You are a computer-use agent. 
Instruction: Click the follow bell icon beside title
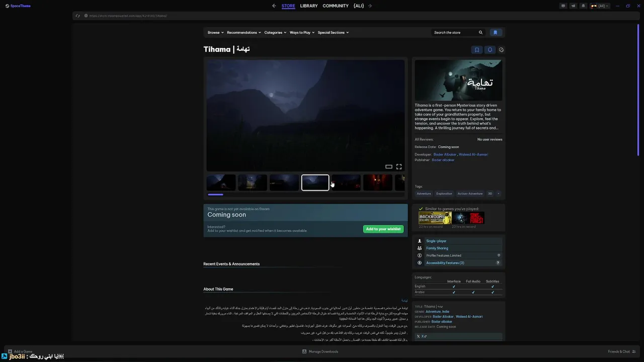(490, 50)
